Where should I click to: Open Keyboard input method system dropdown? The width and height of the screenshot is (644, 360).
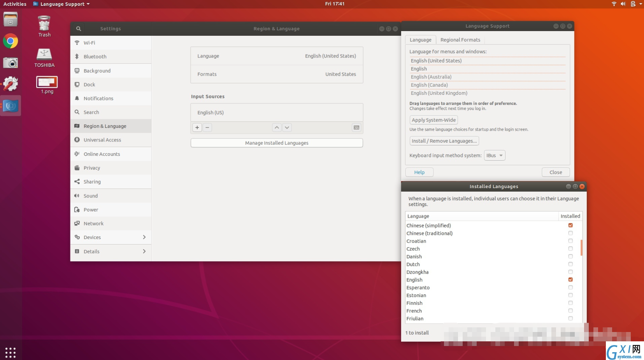point(495,156)
